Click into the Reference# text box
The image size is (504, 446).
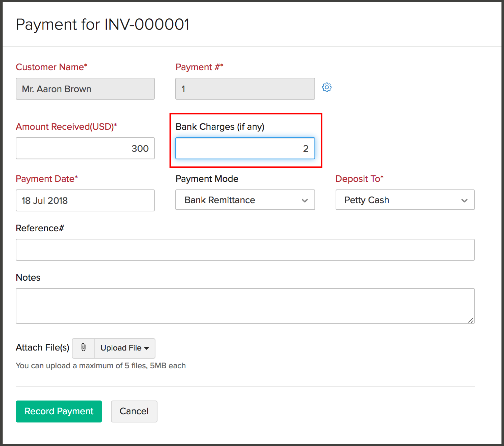pos(245,249)
